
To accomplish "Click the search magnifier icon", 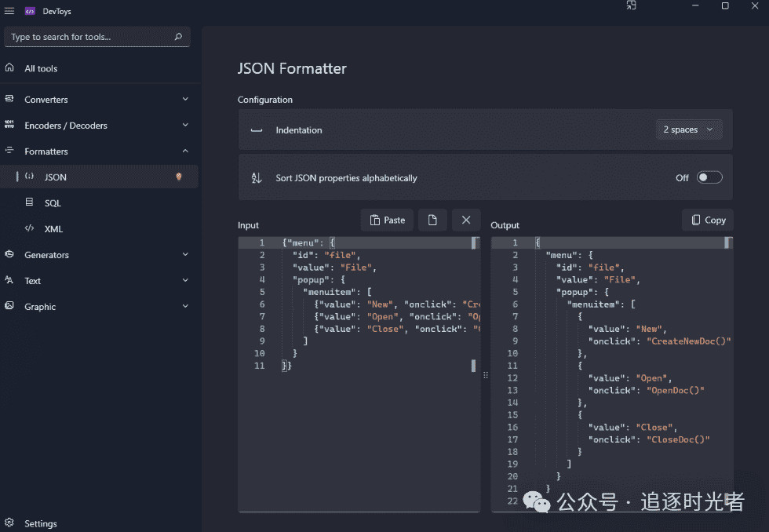I will pos(179,37).
